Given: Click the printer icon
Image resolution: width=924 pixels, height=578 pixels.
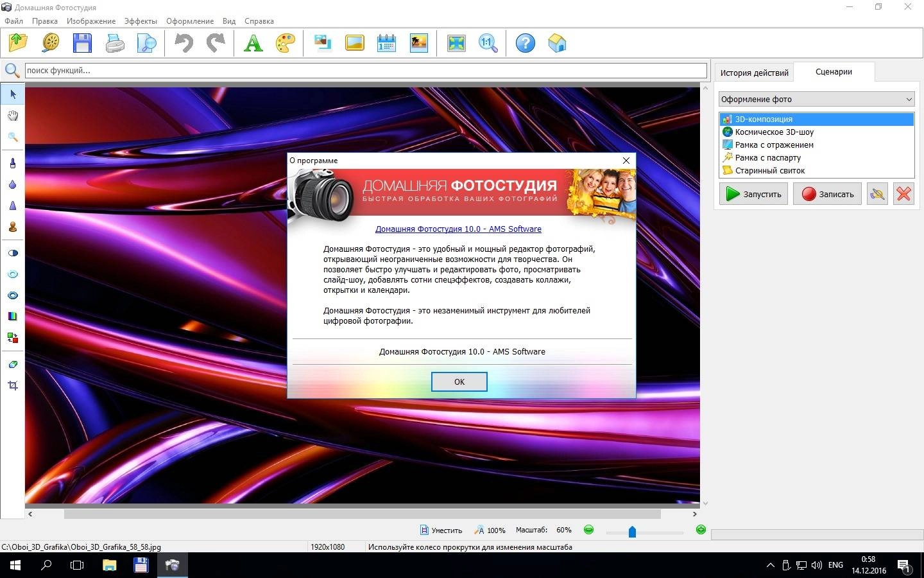Looking at the screenshot, I should (115, 43).
